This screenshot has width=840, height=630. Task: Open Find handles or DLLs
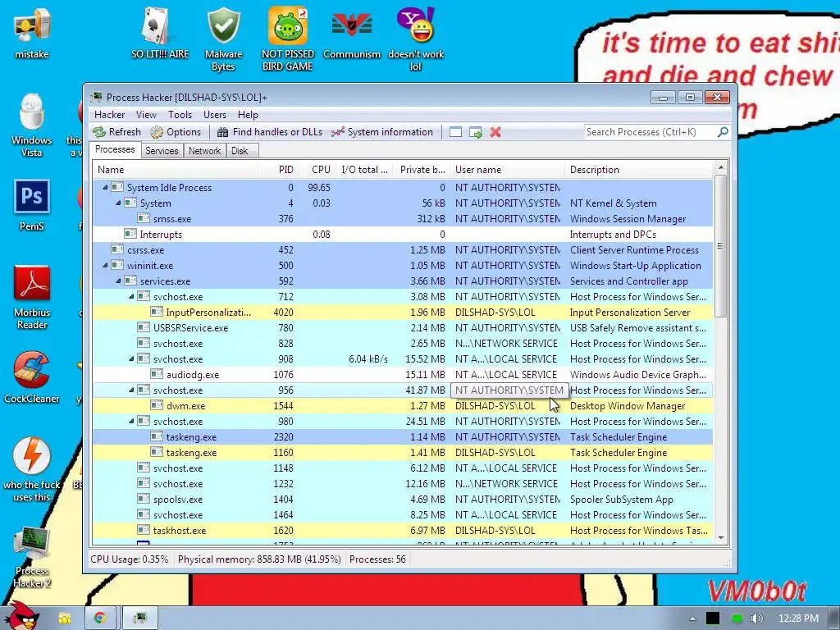coord(270,132)
